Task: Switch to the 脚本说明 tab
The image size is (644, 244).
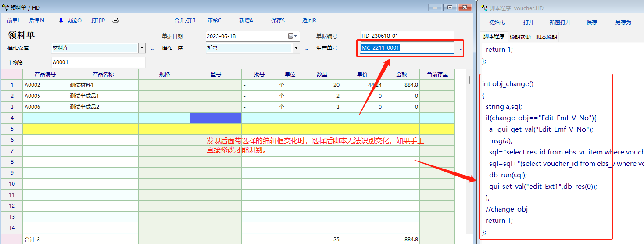Action: (546, 37)
